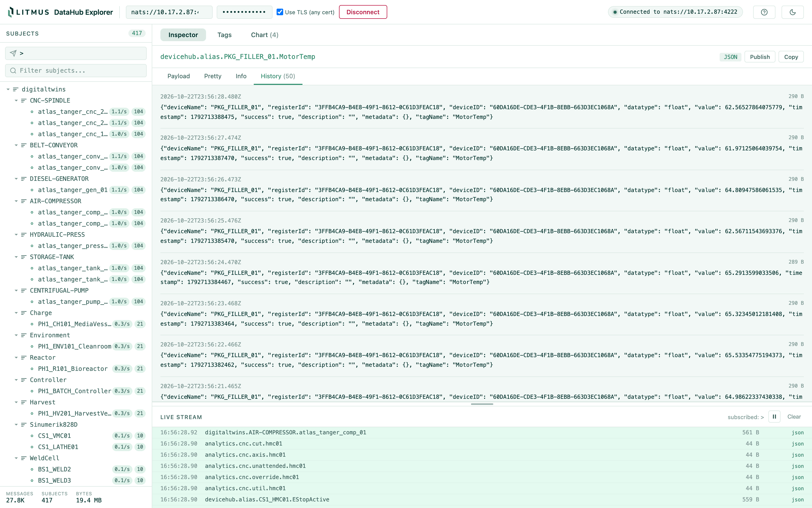Copy the message with Copy button
Viewport: 812px width, 508px height.
[791, 57]
